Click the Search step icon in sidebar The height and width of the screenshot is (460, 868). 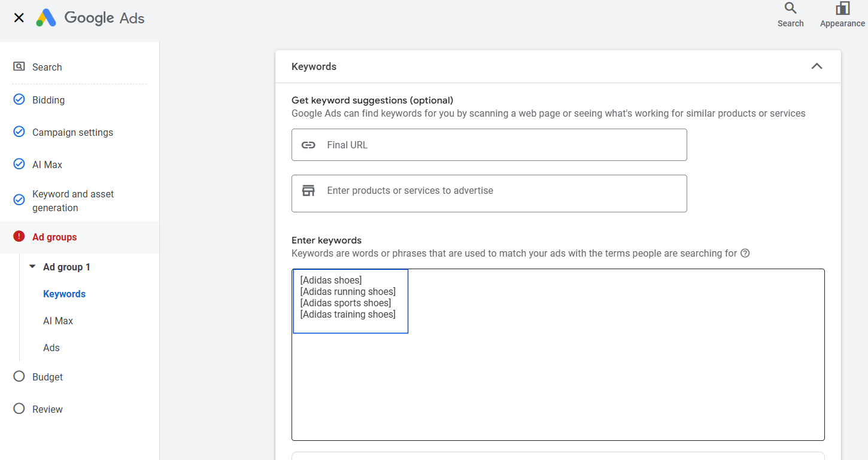click(x=19, y=66)
